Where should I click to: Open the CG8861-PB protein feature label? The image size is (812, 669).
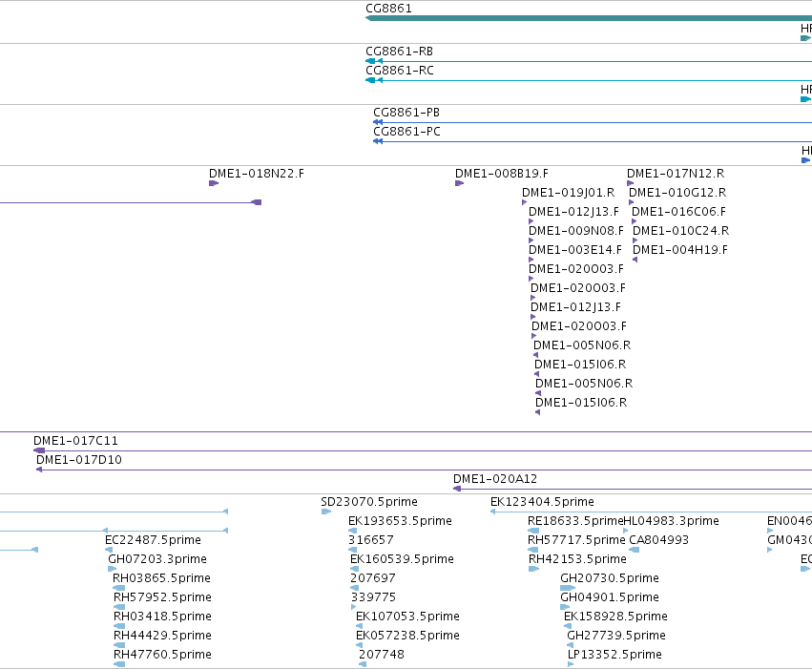[406, 113]
